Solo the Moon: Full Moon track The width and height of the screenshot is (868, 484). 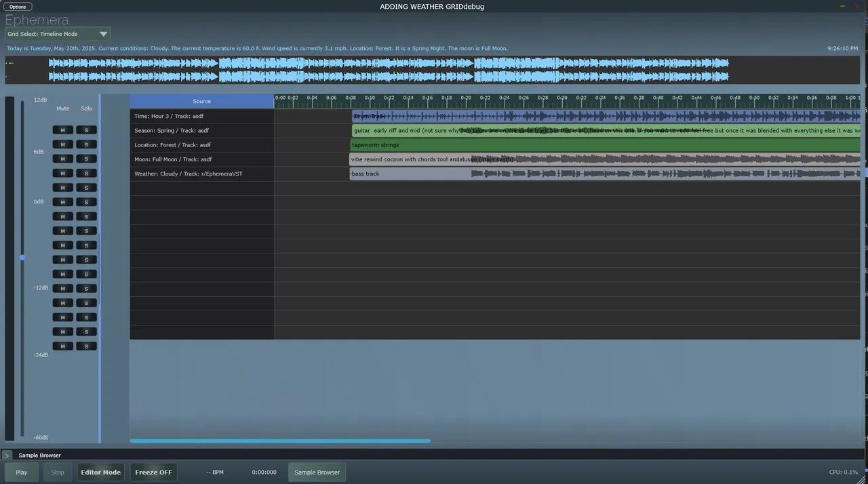pyautogui.click(x=86, y=173)
